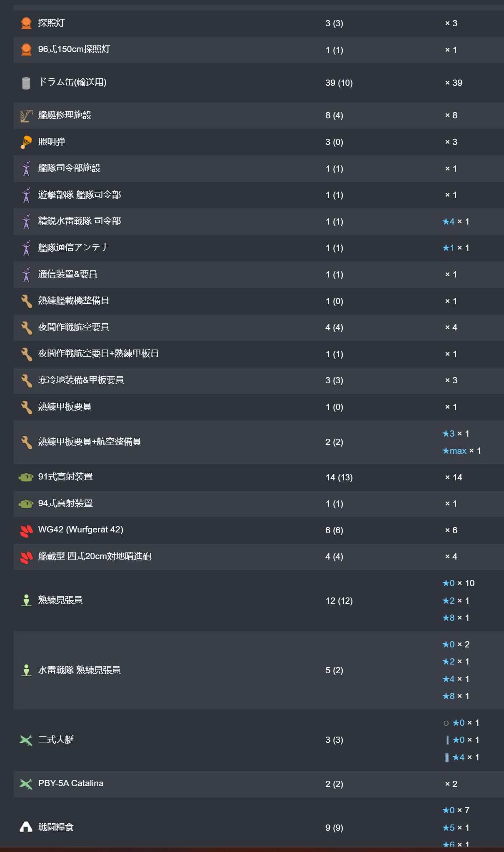Select the 艦載型 四式20cm対地噴進砲 row name

coord(95,556)
